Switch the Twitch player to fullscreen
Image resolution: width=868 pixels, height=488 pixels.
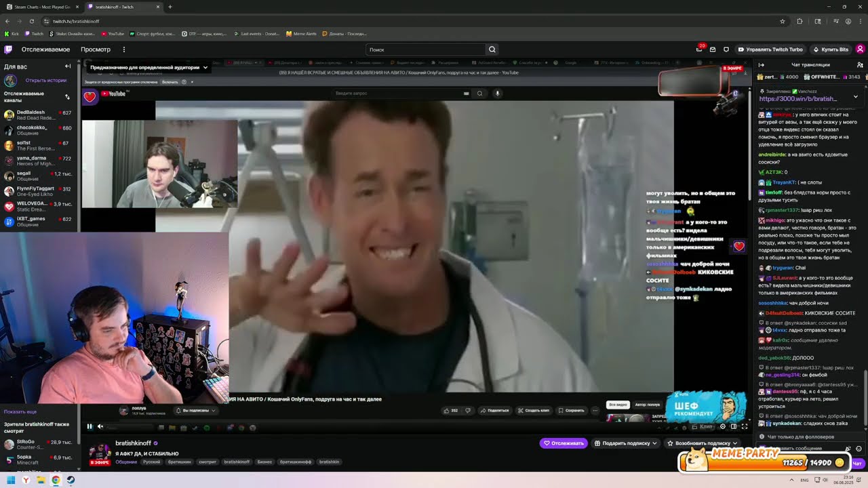point(744,426)
